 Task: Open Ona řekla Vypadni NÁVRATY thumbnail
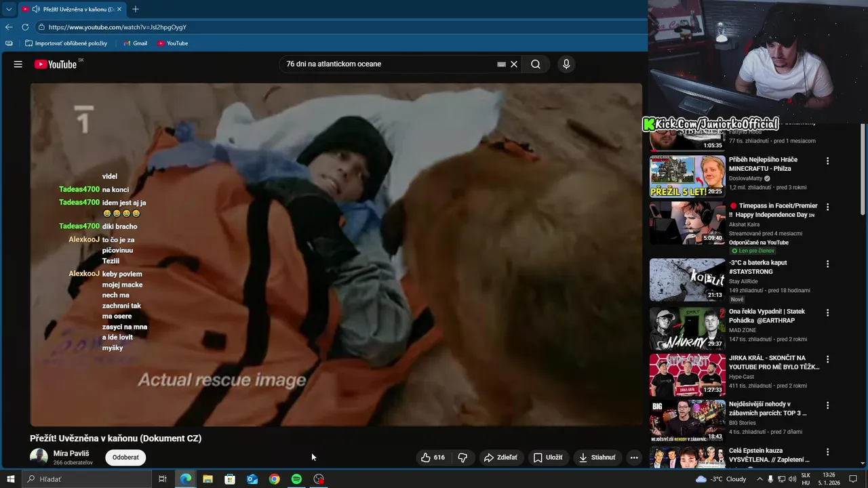pos(687,328)
